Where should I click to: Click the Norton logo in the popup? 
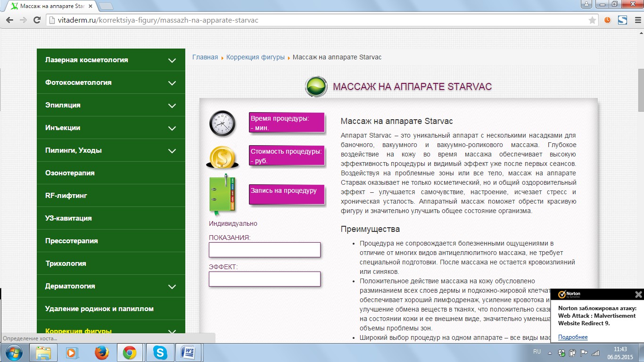click(x=569, y=295)
